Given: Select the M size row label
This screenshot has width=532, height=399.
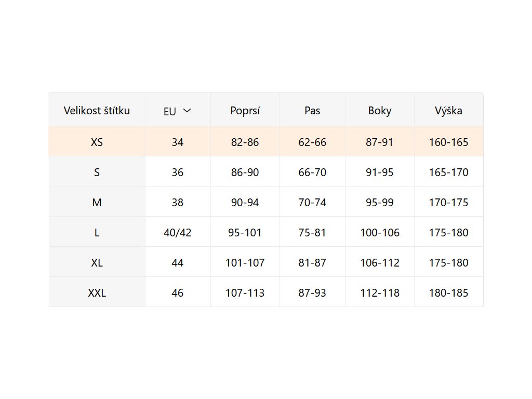Looking at the screenshot, I should [97, 202].
